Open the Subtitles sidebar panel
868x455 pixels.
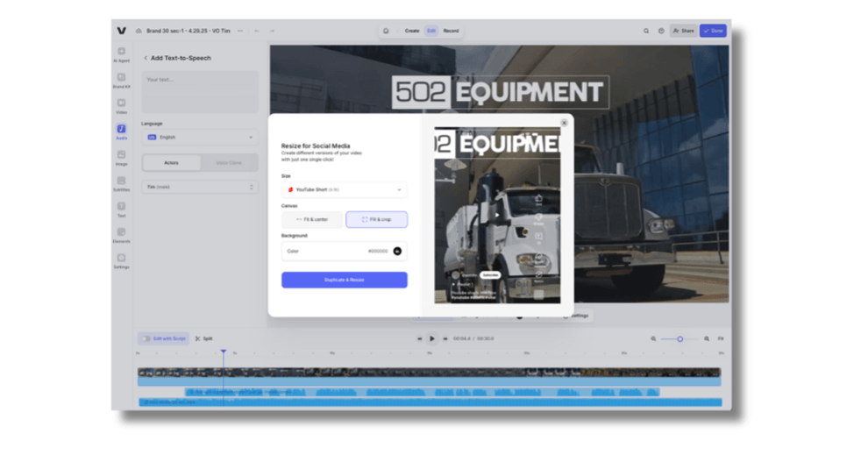(x=121, y=182)
